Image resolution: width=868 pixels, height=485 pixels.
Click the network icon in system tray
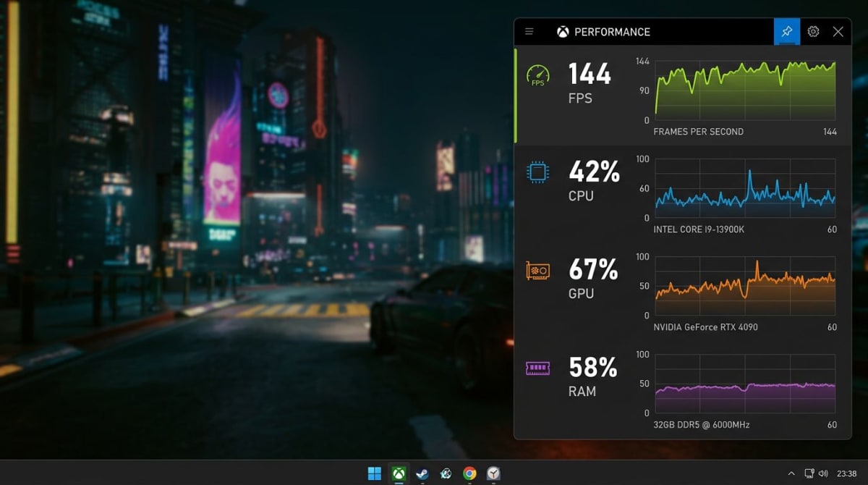point(809,473)
